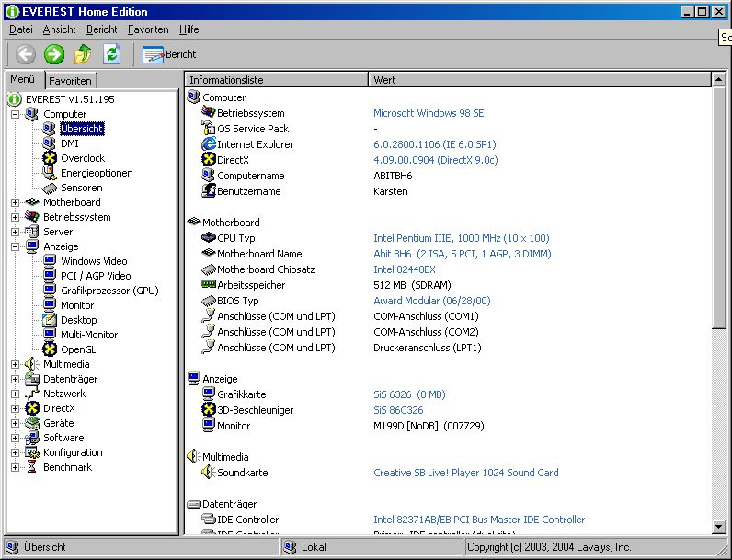Click the Soundkarte speaker icon

point(208,473)
